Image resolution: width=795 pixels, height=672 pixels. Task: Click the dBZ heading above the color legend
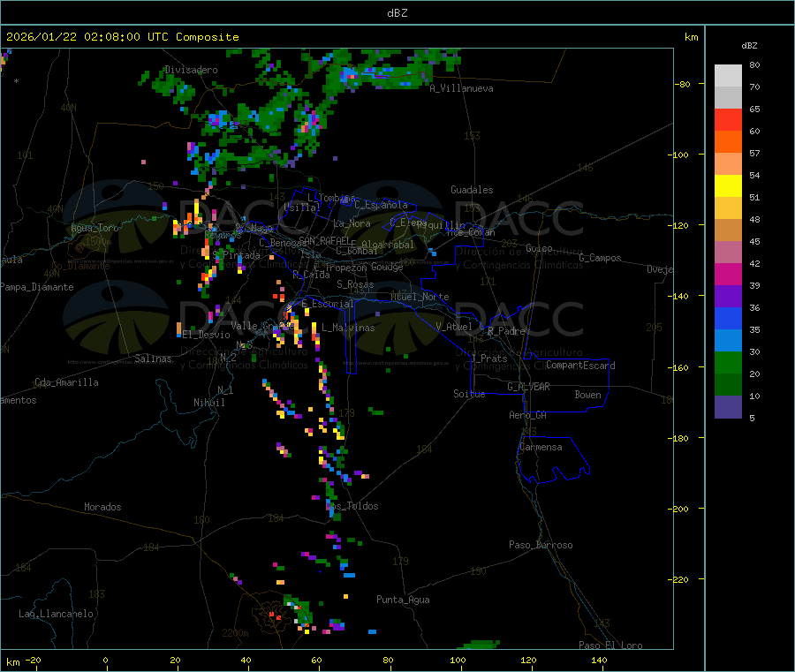749,46
